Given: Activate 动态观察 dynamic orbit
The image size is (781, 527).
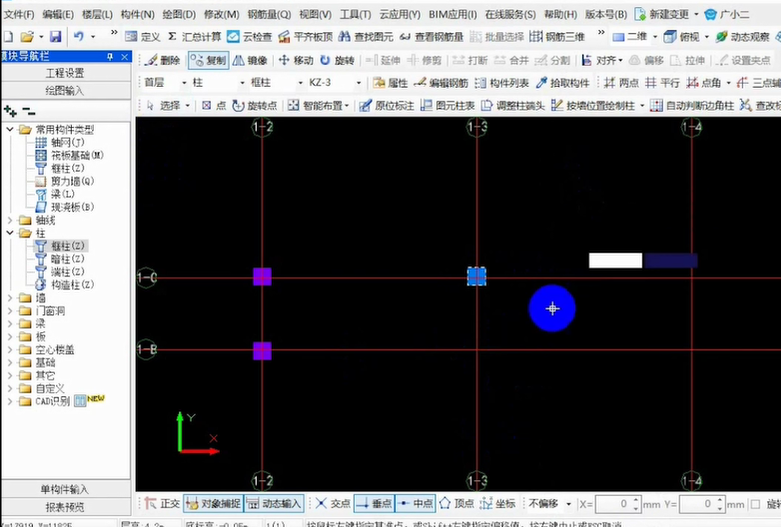Looking at the screenshot, I should click(743, 36).
